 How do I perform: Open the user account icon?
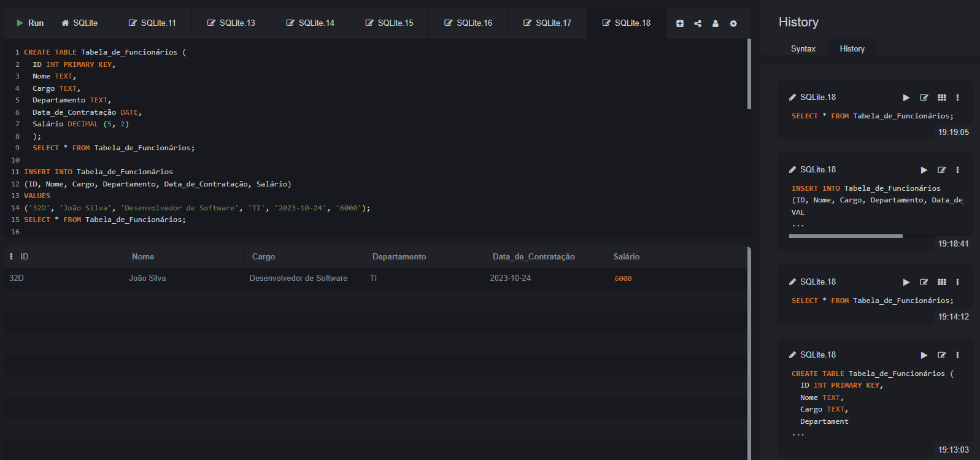[716, 23]
